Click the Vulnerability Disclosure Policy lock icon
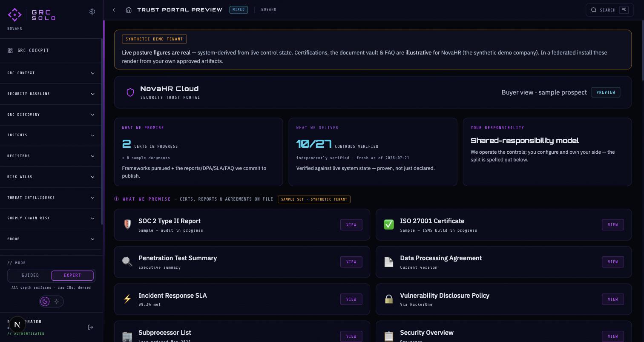 click(389, 299)
